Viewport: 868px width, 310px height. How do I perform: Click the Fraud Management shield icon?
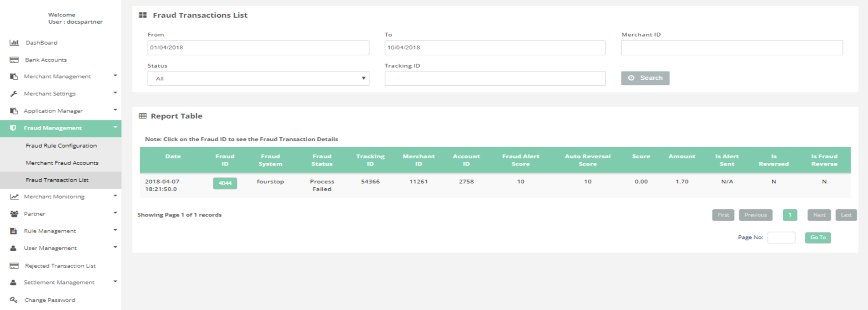point(13,128)
